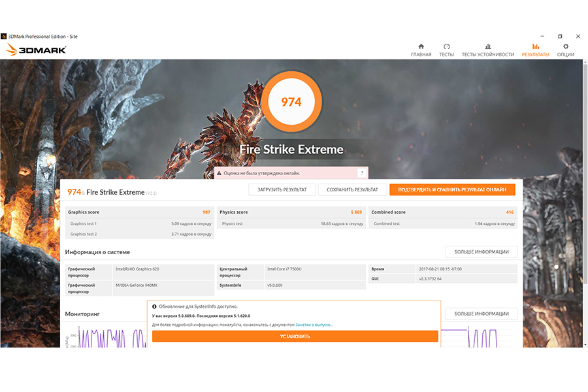This screenshot has height=392, width=588.
Task: Click the Graphics test 1 row
Action: point(140,223)
